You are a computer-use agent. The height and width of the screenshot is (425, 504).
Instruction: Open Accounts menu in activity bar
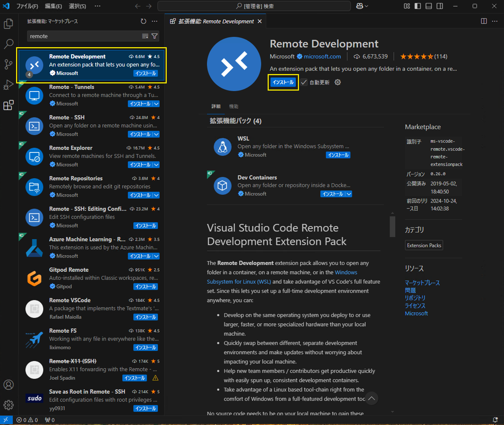[x=8, y=385]
